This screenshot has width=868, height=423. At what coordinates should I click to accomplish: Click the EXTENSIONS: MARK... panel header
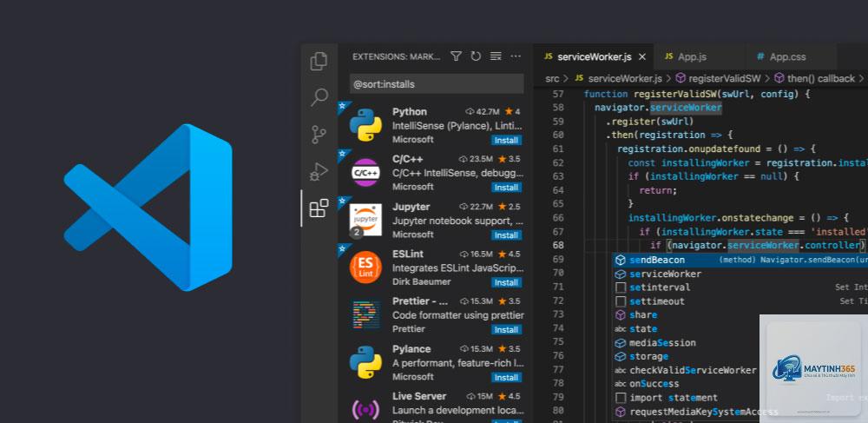(397, 56)
